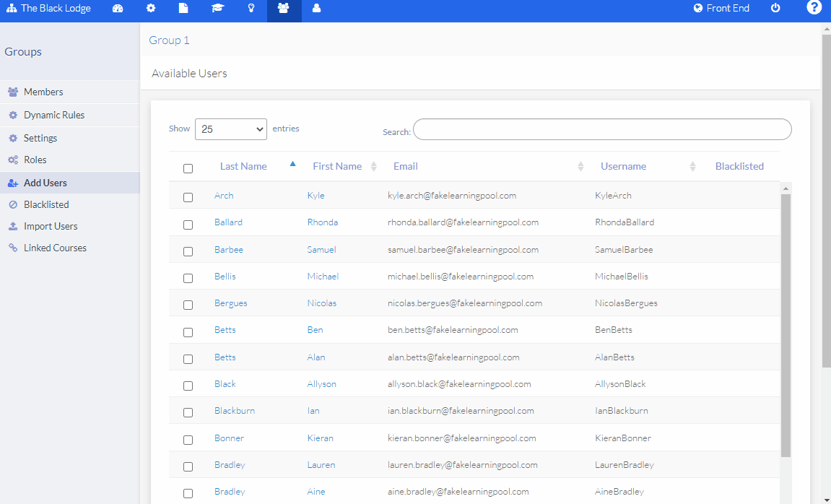Open the document page icon in top bar

(183, 9)
